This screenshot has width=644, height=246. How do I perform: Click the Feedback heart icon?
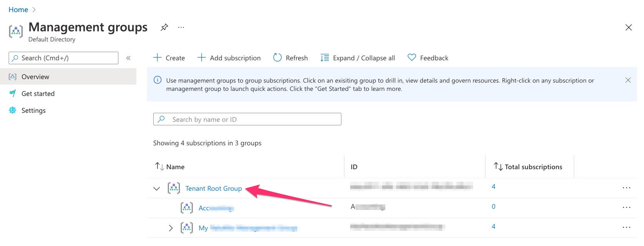pos(412,58)
